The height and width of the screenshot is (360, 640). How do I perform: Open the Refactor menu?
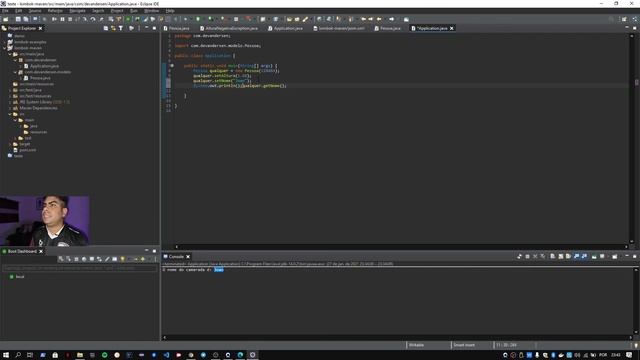pos(55,11)
